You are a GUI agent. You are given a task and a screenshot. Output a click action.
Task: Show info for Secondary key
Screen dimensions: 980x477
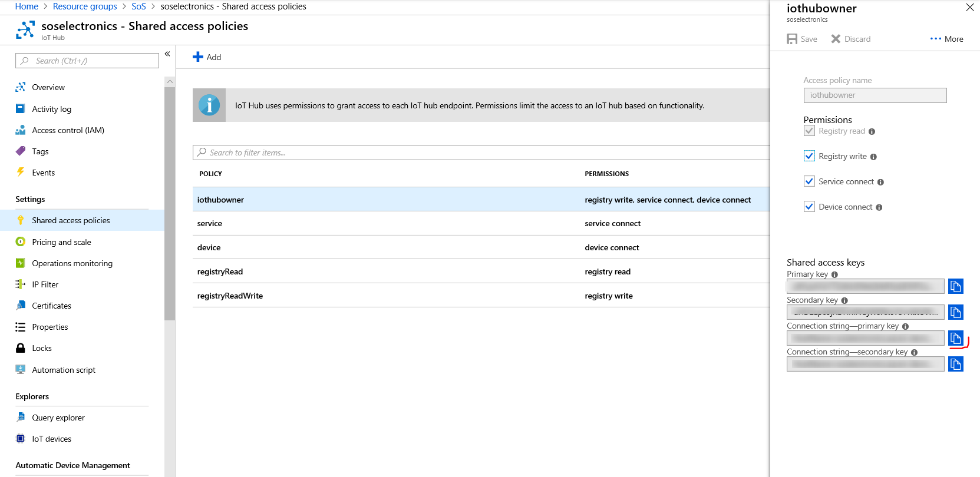pos(844,301)
